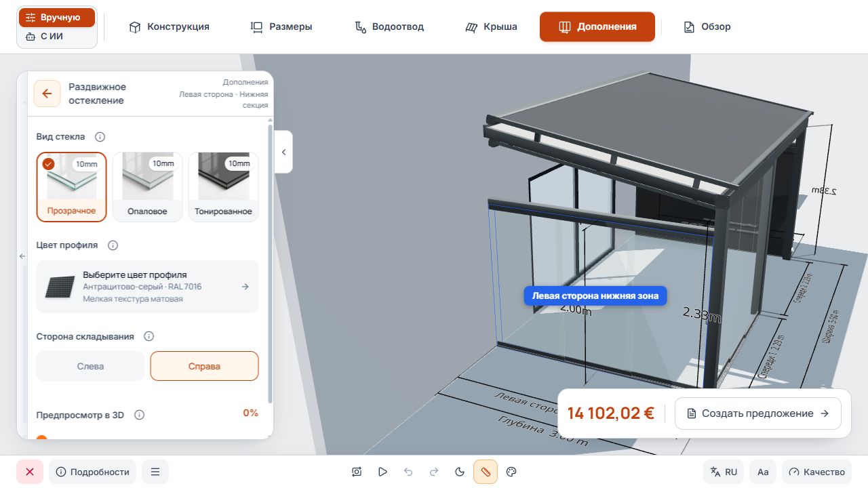
Task: Show info about Цвет профиля
Action: 113,245
